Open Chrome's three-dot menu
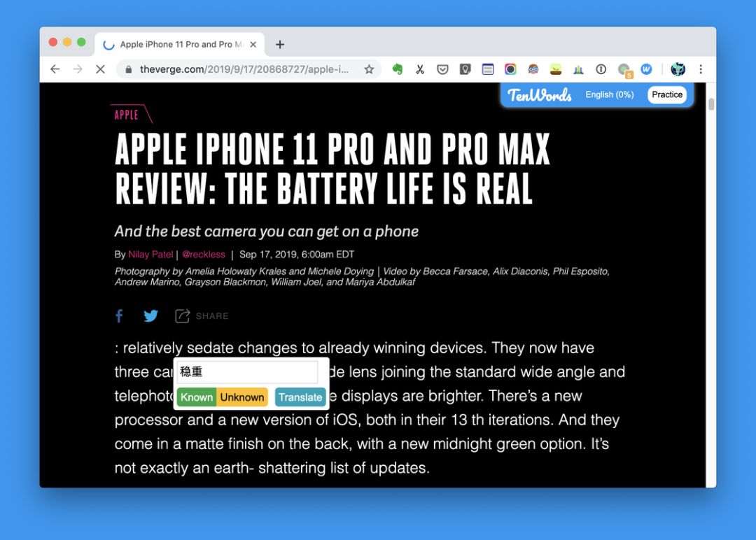Screen dimensions: 756x540 click(701, 69)
